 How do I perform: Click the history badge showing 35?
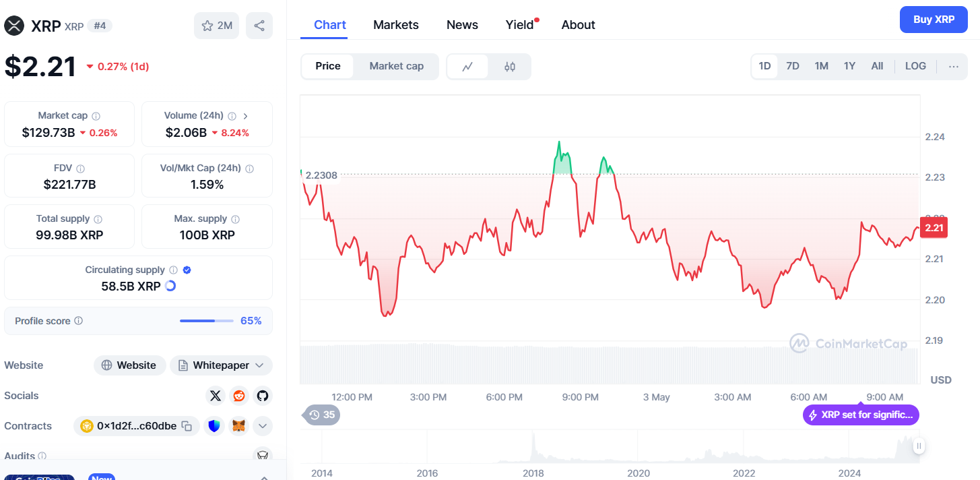(322, 415)
